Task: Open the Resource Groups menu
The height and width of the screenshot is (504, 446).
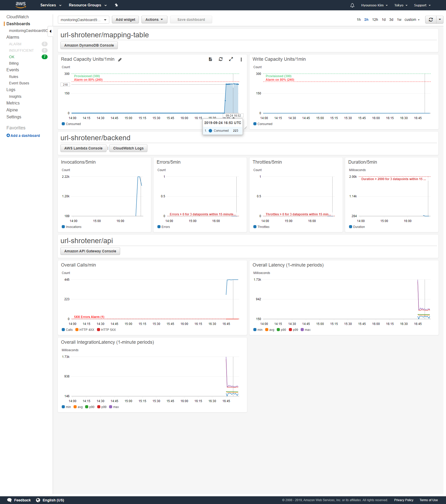Action: [x=88, y=5]
